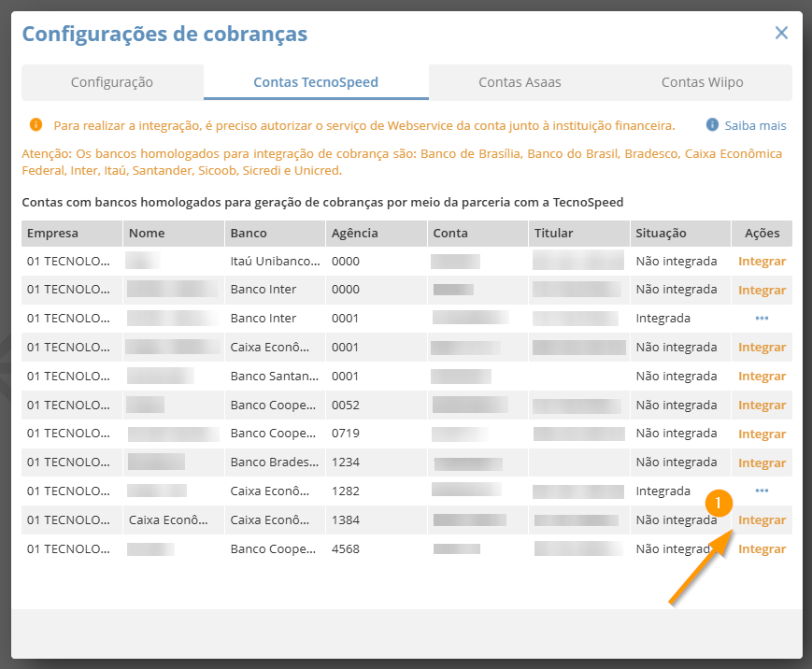
Task: Open the three-dots menu for Banco Inter agency 0001
Action: pos(762,319)
